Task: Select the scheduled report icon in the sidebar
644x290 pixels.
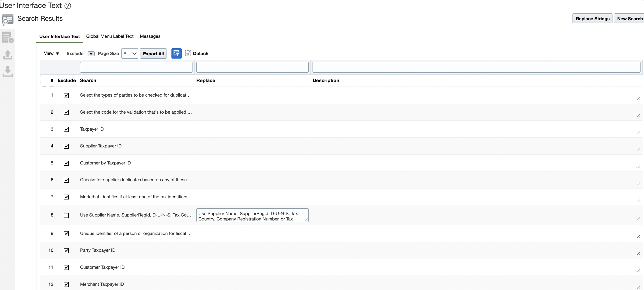Action: [7, 38]
